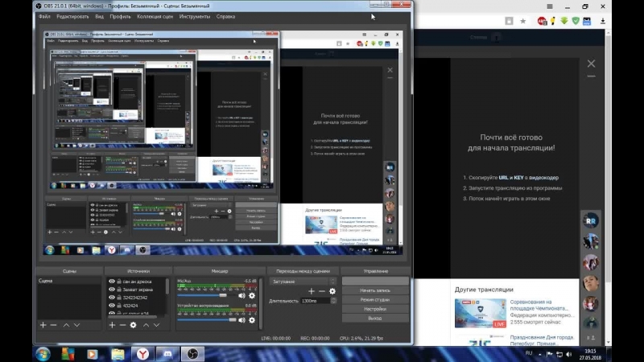
Task: Move the selected source up
Action: click(x=146, y=325)
